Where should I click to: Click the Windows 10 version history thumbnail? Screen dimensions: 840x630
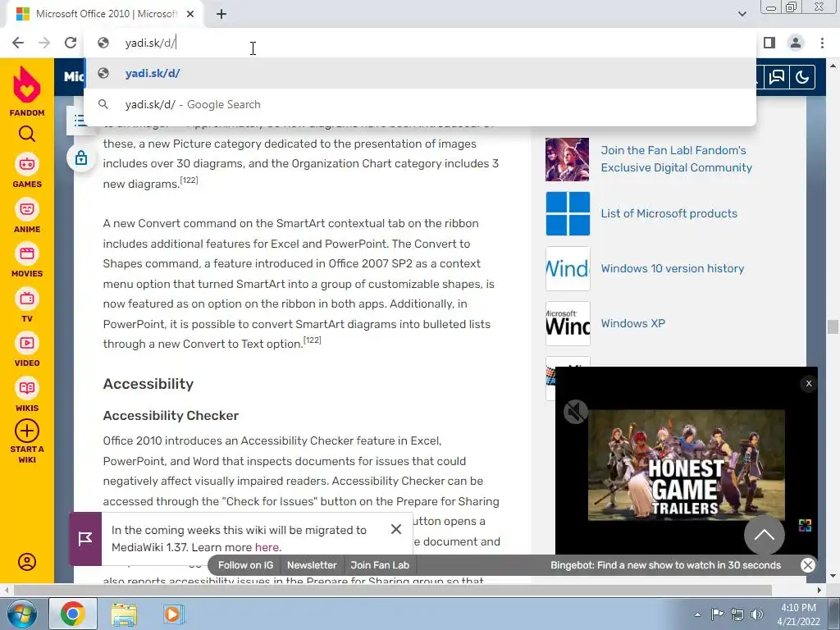click(x=568, y=268)
